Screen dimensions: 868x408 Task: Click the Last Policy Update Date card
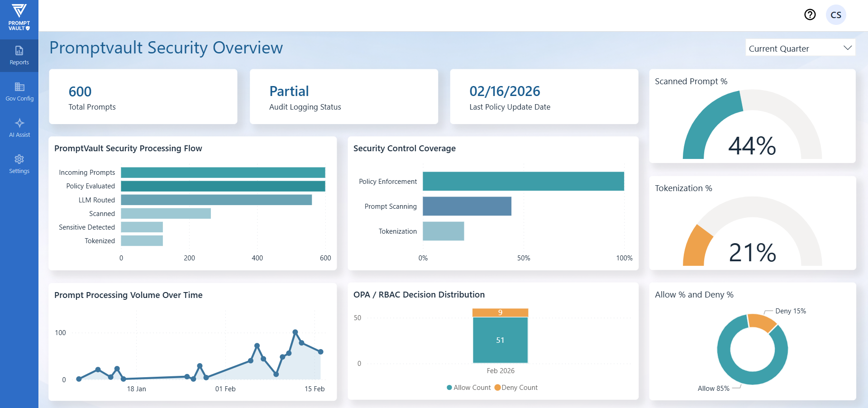point(544,96)
